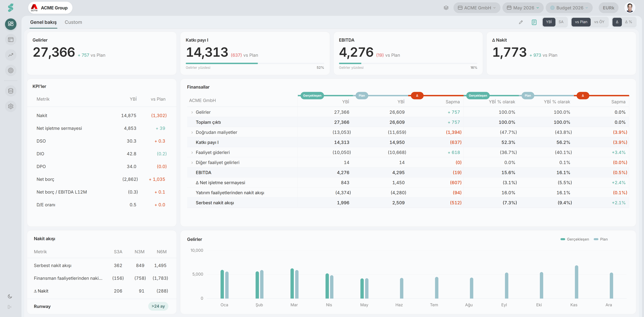
Task: Toggle Gerçekleşen series in Gelirler legend
Action: click(x=575, y=239)
